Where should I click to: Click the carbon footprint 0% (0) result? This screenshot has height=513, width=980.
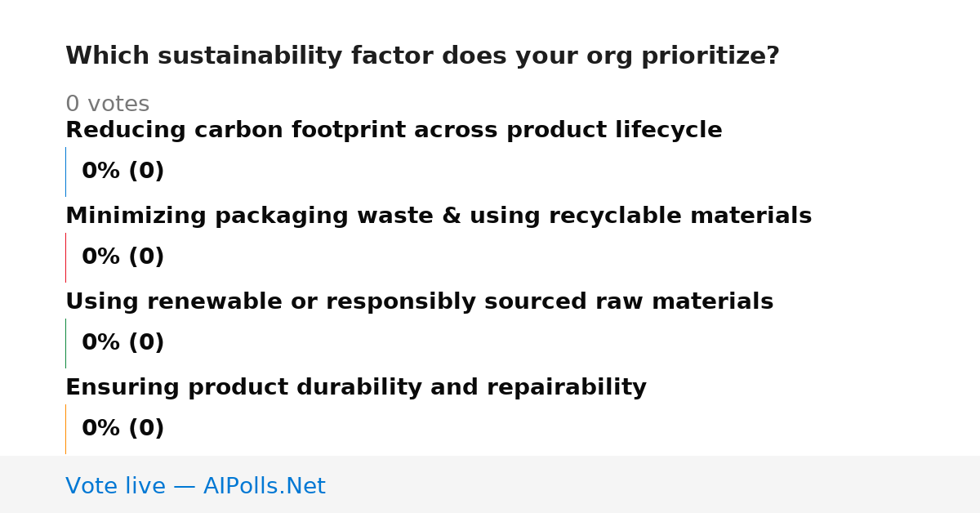122,172
